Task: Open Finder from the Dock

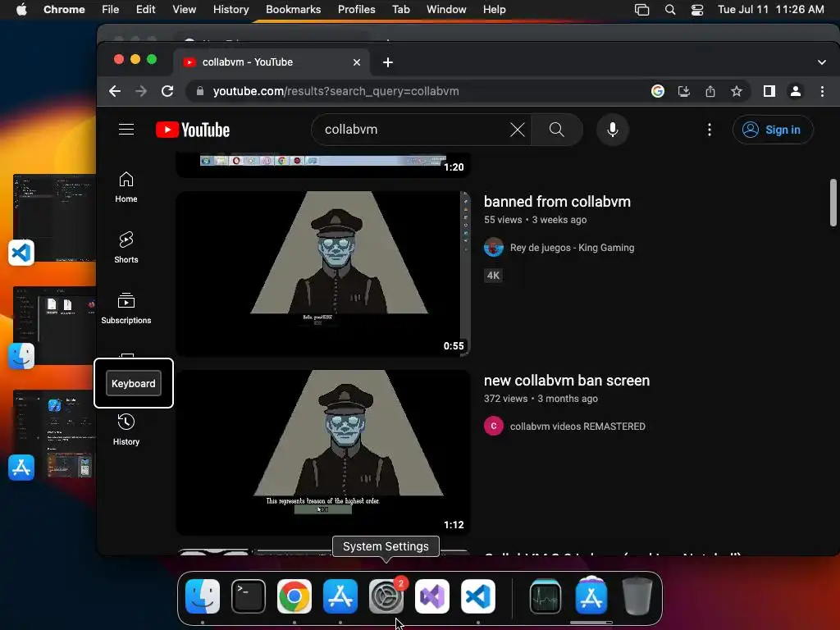Action: [x=203, y=596]
